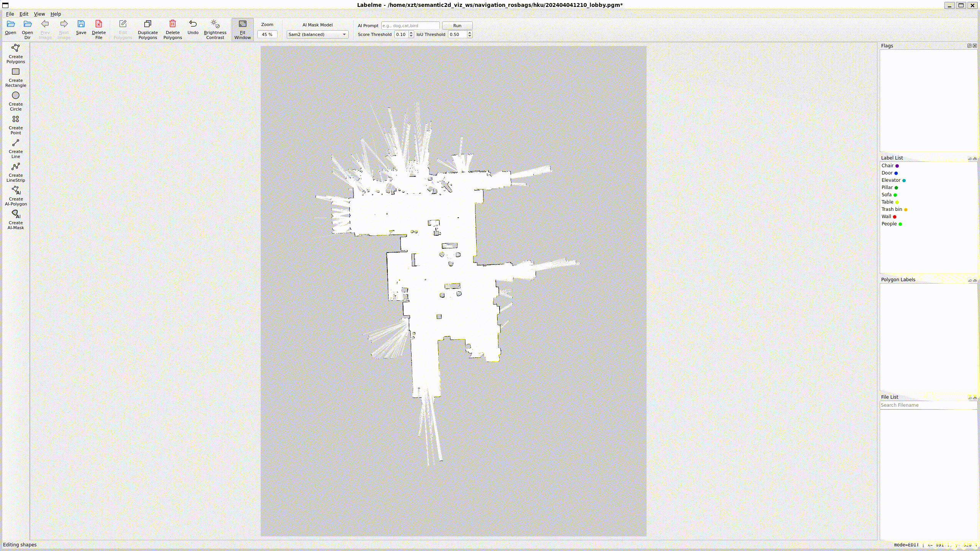Click the AI Prompt text field
Viewport: 980px width, 551px height.
(x=410, y=26)
